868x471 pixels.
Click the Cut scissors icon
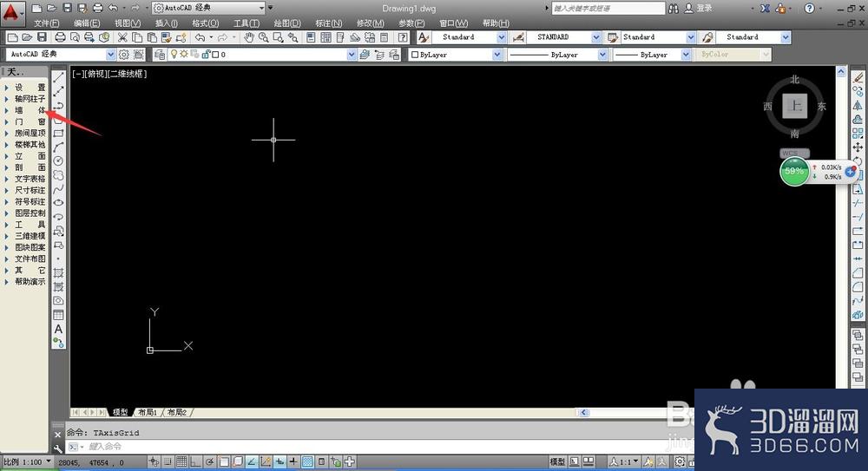tap(122, 37)
